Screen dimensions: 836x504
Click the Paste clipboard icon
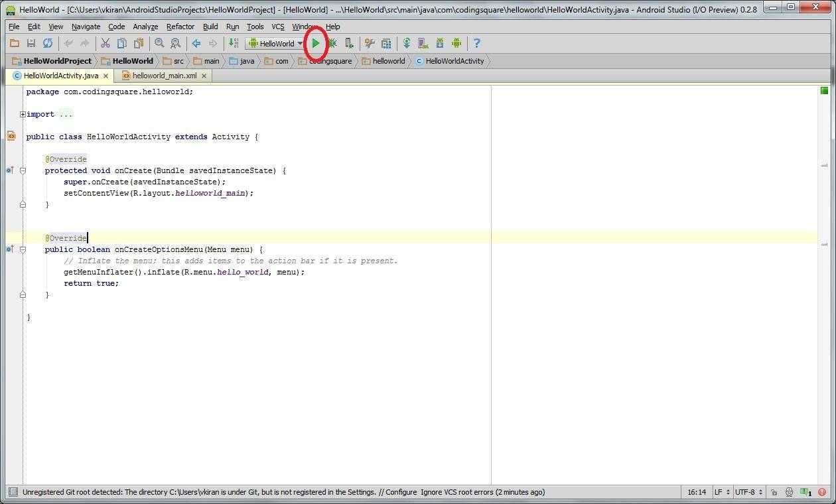click(138, 43)
